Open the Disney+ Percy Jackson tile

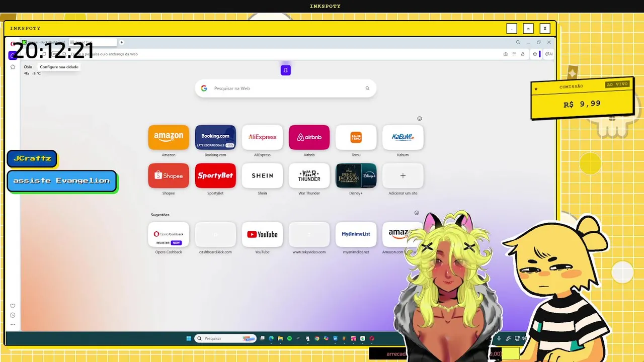356,175
